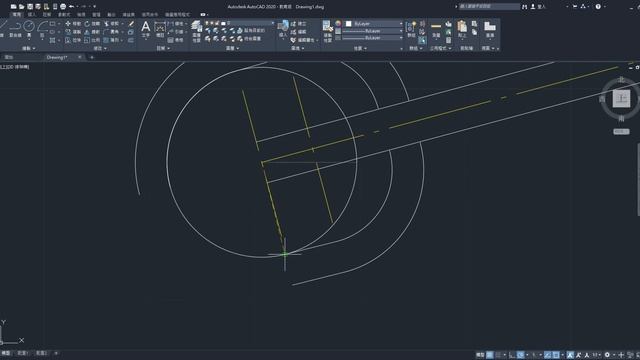The height and width of the screenshot is (360, 640).
Task: Expand the Layers panel flyout
Action: pyautogui.click(x=232, y=48)
